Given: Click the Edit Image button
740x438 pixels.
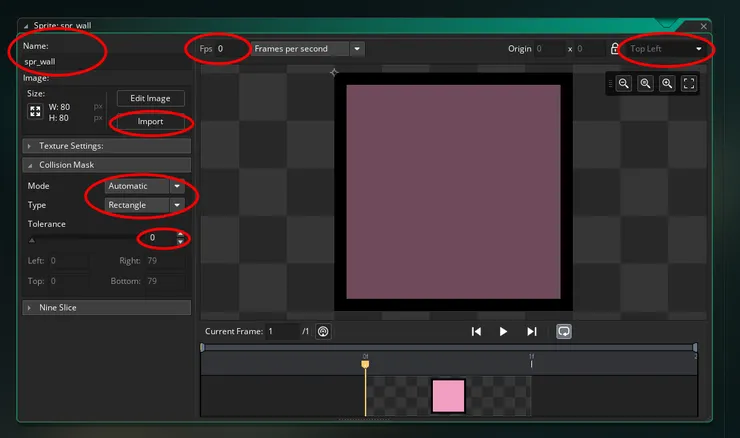Looking at the screenshot, I should coord(151,98).
